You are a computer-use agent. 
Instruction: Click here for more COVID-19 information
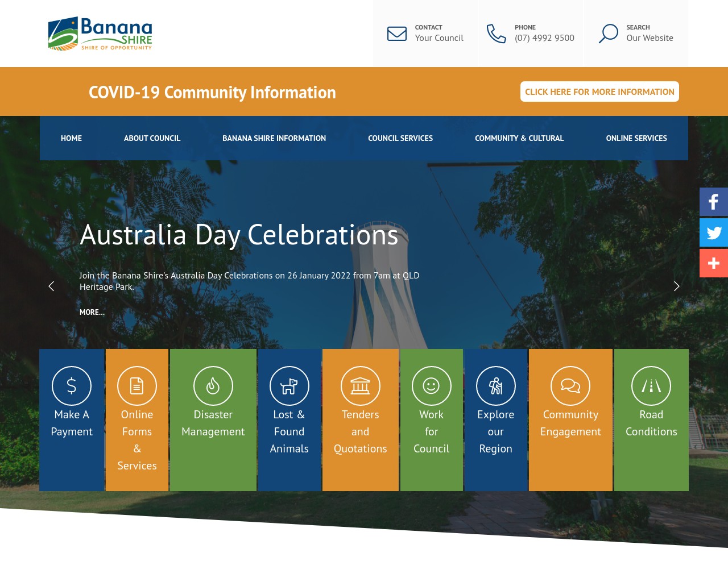(x=599, y=92)
